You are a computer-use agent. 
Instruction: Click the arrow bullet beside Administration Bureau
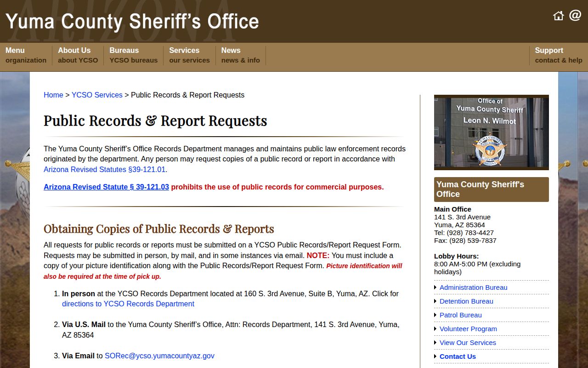(435, 287)
